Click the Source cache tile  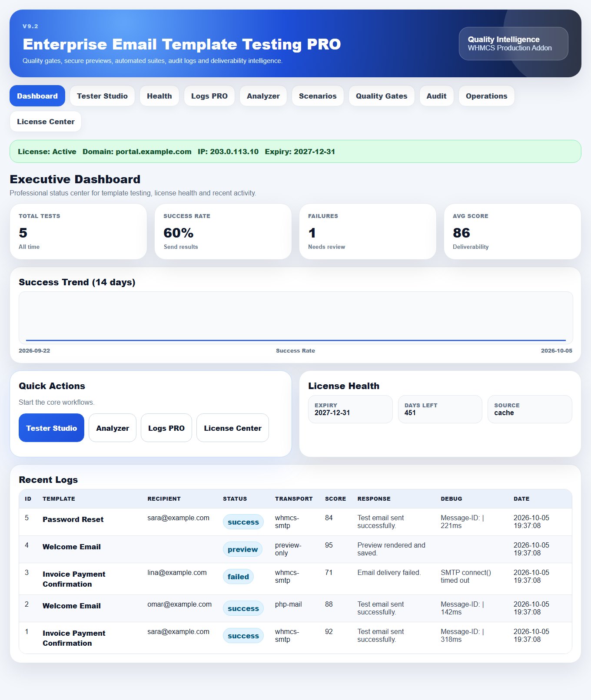(x=530, y=409)
